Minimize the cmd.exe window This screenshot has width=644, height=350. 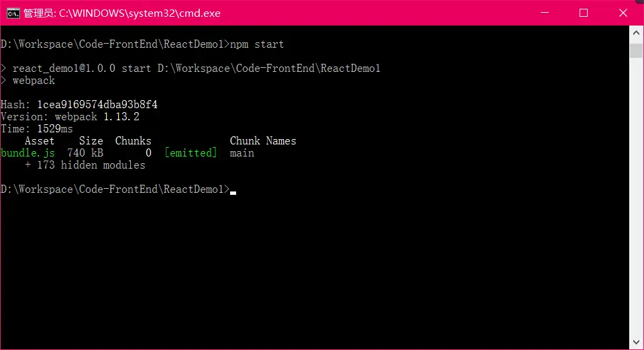pos(545,13)
